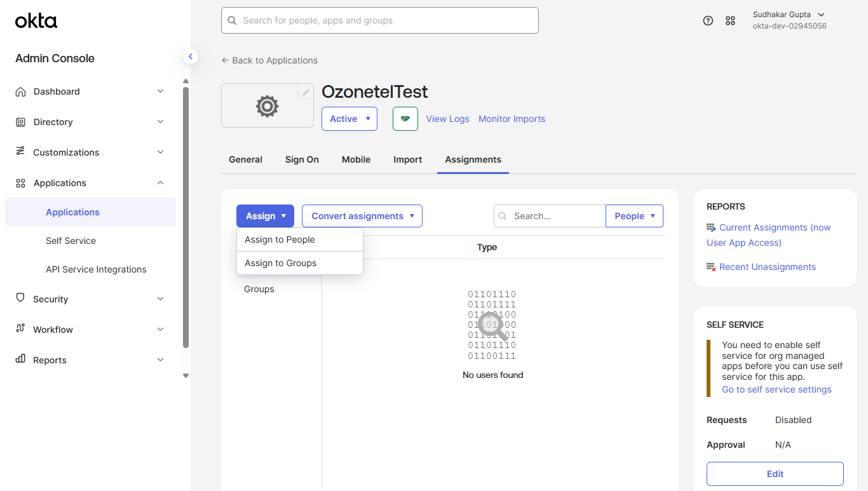Click the people, apps and groups search field
This screenshot has width=868, height=491.
point(380,20)
